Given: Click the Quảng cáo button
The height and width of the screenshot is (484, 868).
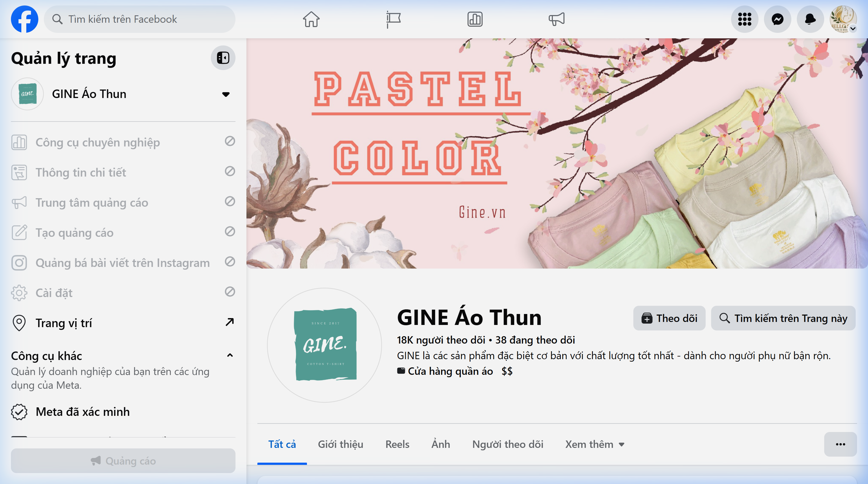Looking at the screenshot, I should (123, 461).
